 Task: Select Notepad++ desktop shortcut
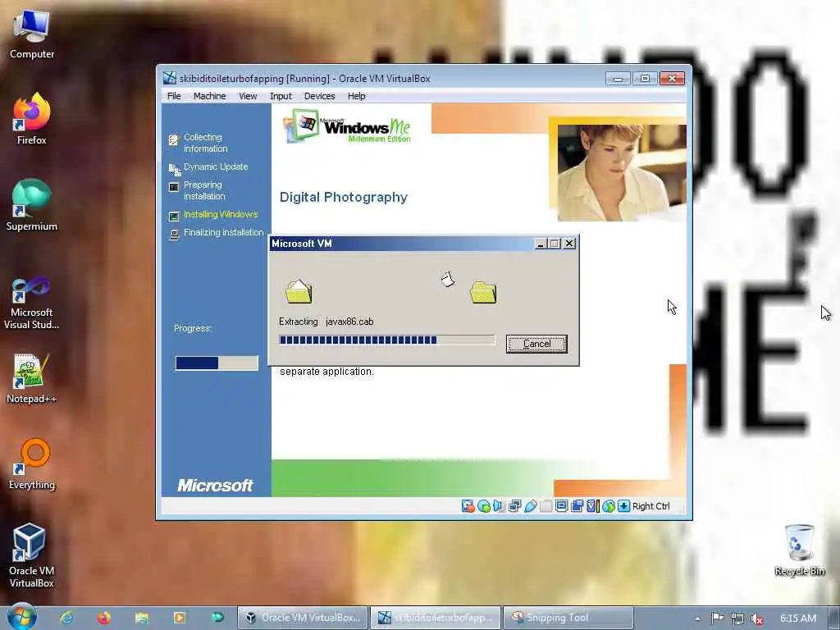[32, 379]
